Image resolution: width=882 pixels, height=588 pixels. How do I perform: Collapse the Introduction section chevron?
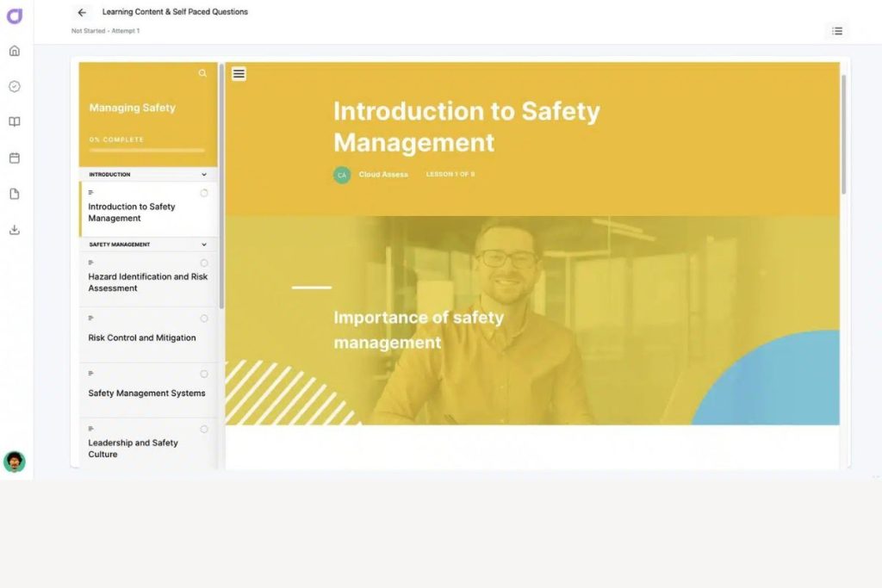[x=204, y=174]
